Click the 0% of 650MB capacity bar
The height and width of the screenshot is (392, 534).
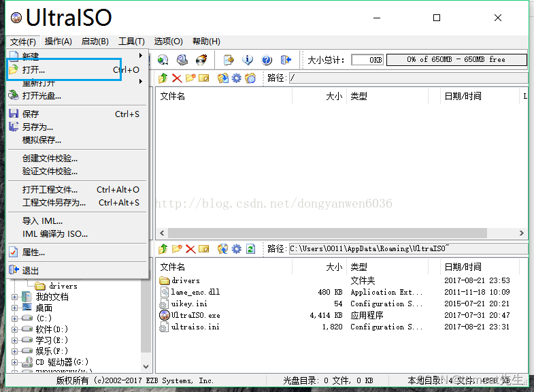point(456,60)
